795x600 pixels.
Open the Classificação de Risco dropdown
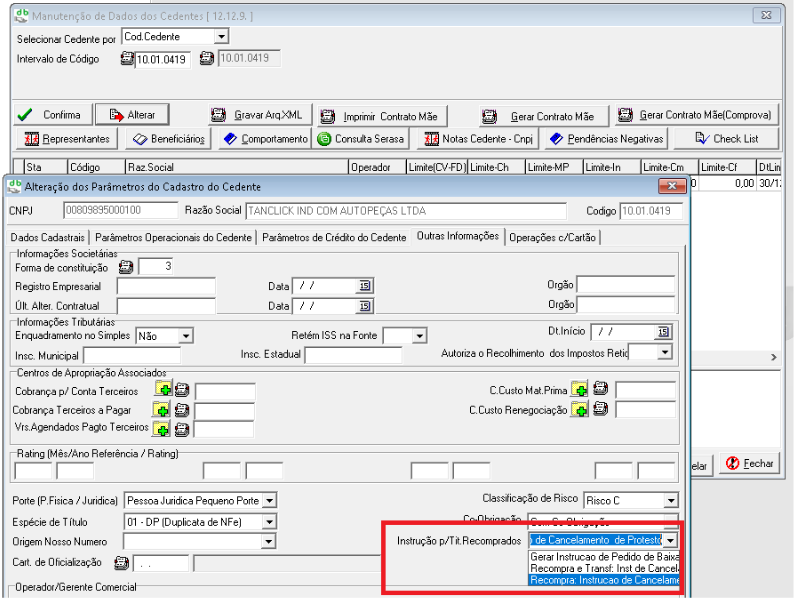click(670, 500)
